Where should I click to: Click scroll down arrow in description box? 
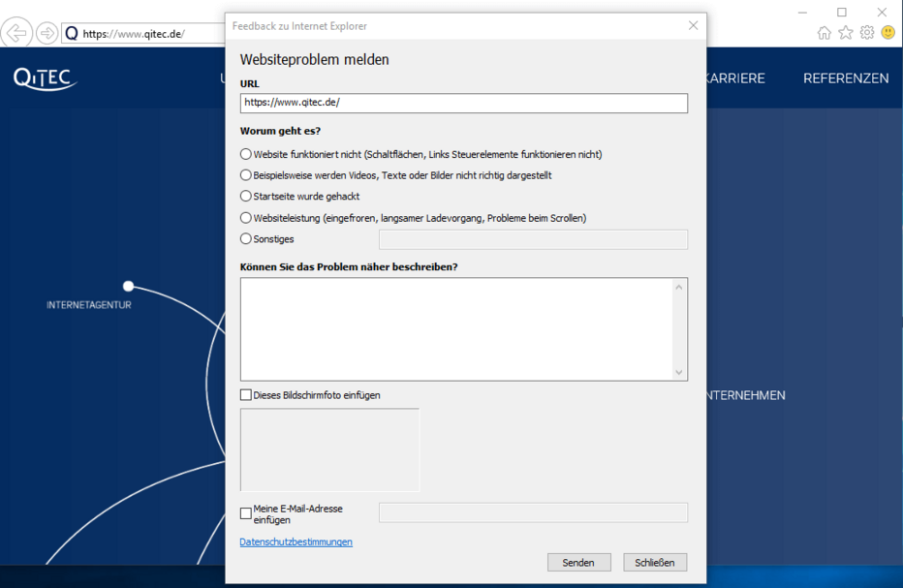pos(679,372)
